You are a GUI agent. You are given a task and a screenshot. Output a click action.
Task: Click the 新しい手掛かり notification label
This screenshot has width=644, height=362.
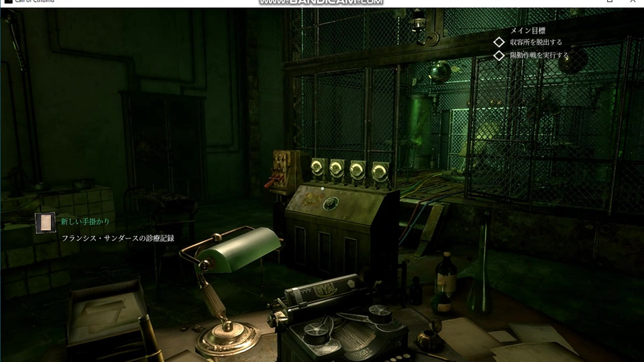pos(85,222)
